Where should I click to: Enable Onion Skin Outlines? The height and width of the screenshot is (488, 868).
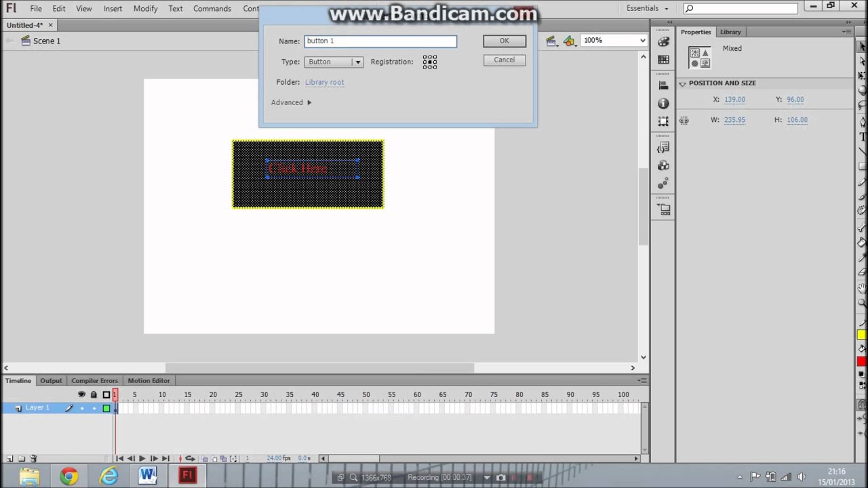coord(214,459)
